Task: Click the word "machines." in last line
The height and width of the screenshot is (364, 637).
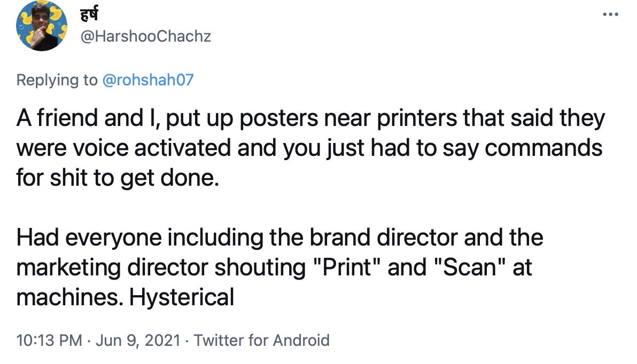Action: [x=70, y=297]
